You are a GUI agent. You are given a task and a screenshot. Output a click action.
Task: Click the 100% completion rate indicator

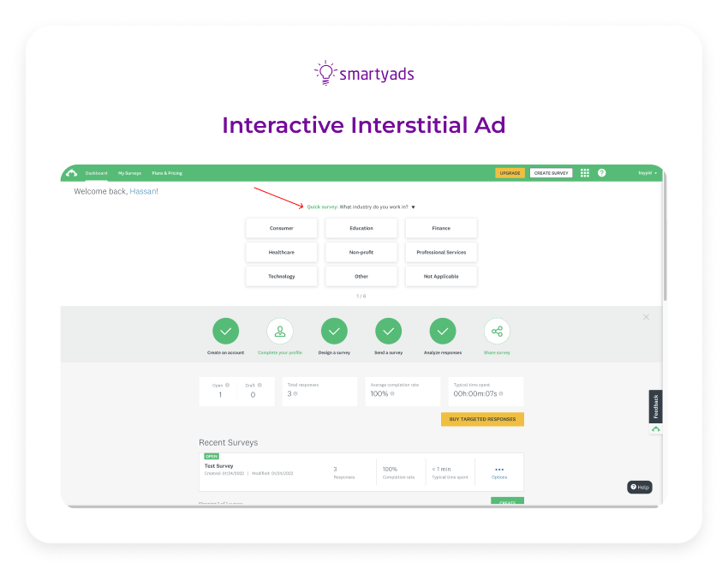388,469
